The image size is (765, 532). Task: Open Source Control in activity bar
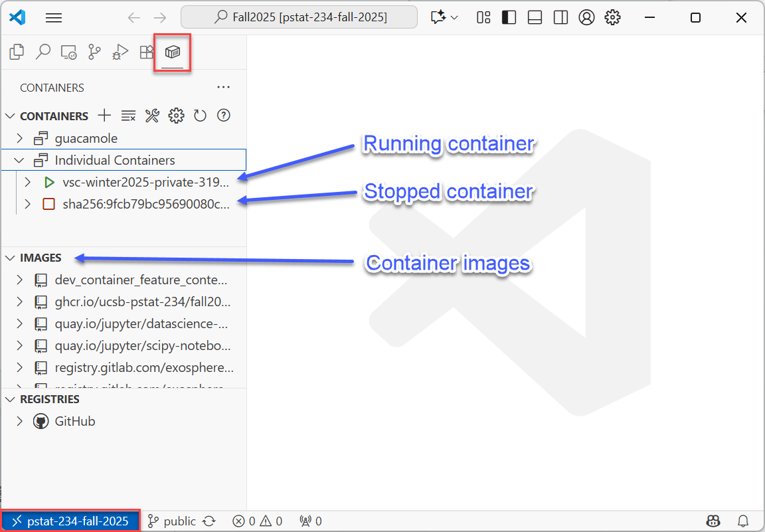pos(94,52)
